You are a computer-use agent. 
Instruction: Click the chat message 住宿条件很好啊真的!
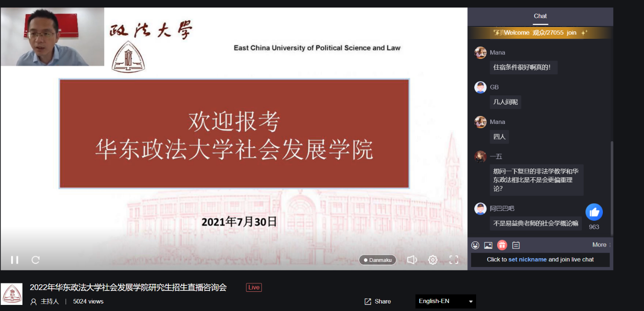pyautogui.click(x=523, y=67)
